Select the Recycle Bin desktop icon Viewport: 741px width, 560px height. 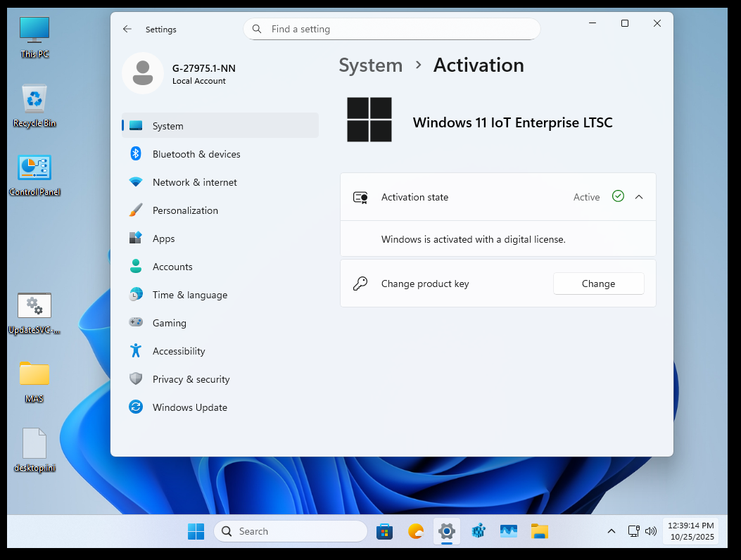tap(34, 106)
